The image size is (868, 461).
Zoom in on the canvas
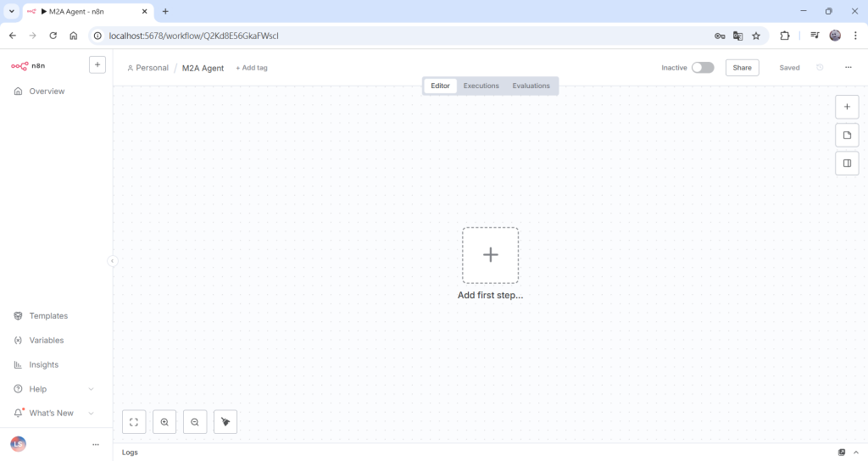[x=164, y=422]
